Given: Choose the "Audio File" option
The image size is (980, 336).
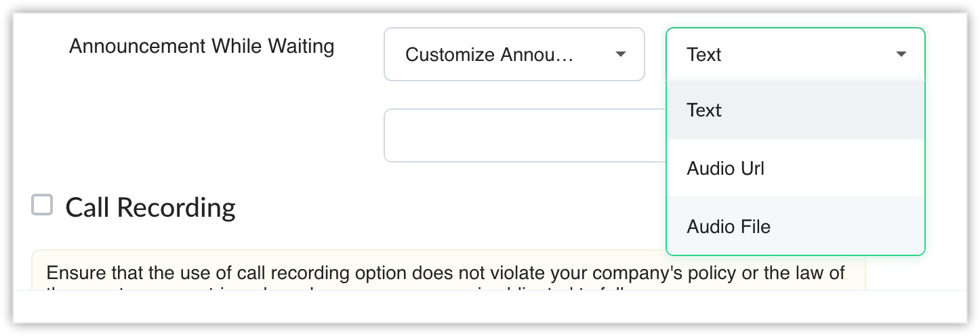Looking at the screenshot, I should click(729, 226).
